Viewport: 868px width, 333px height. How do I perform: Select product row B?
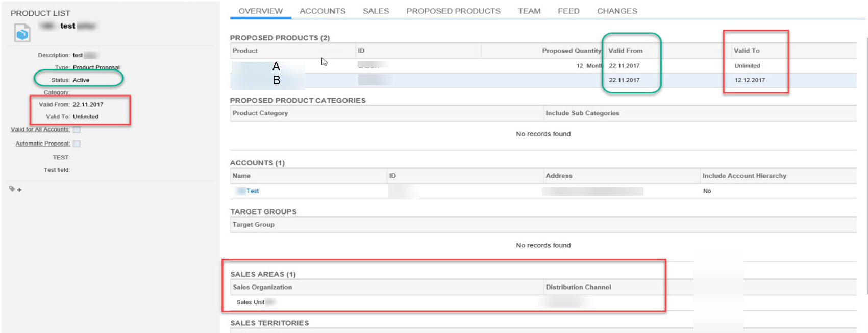tap(543, 80)
